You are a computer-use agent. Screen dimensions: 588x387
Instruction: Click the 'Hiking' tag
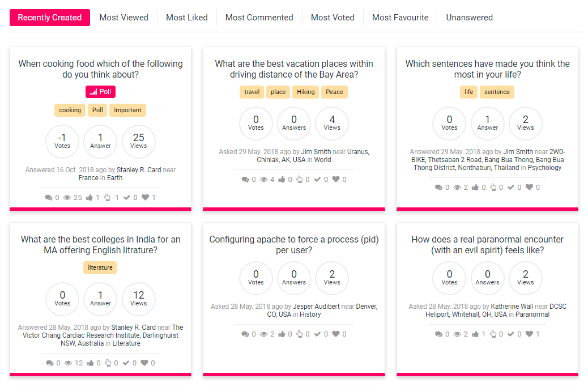(x=306, y=92)
